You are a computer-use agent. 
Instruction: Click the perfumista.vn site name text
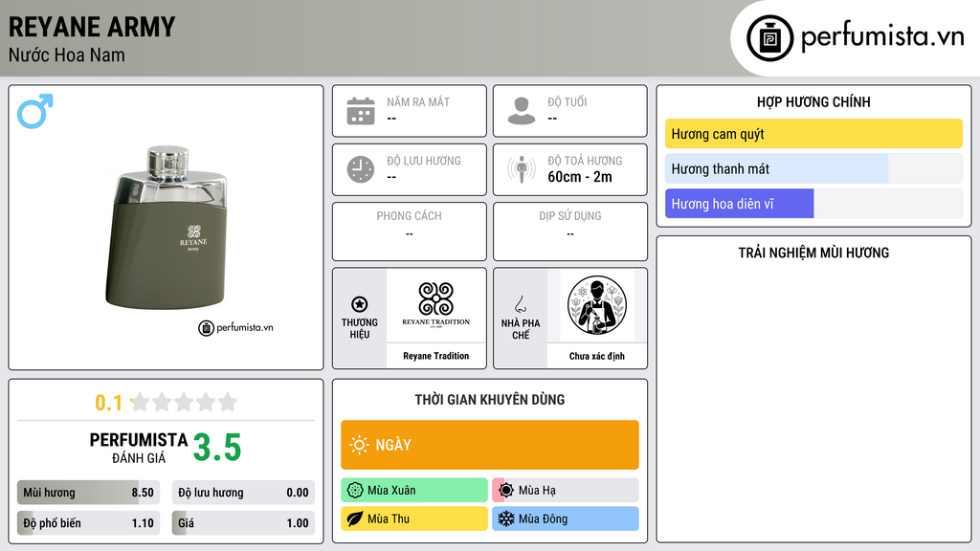point(882,37)
